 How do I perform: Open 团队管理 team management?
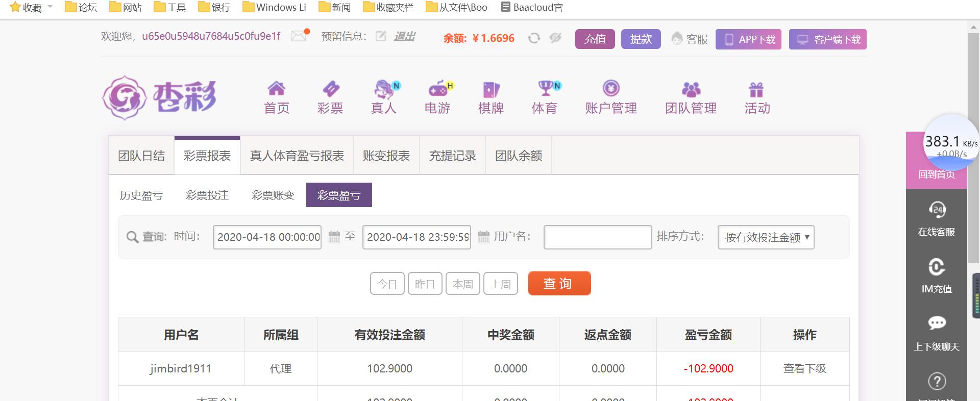(x=691, y=97)
